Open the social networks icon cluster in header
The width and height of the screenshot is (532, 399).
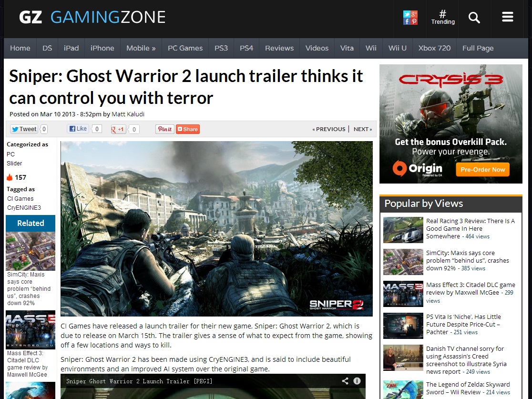[410, 18]
